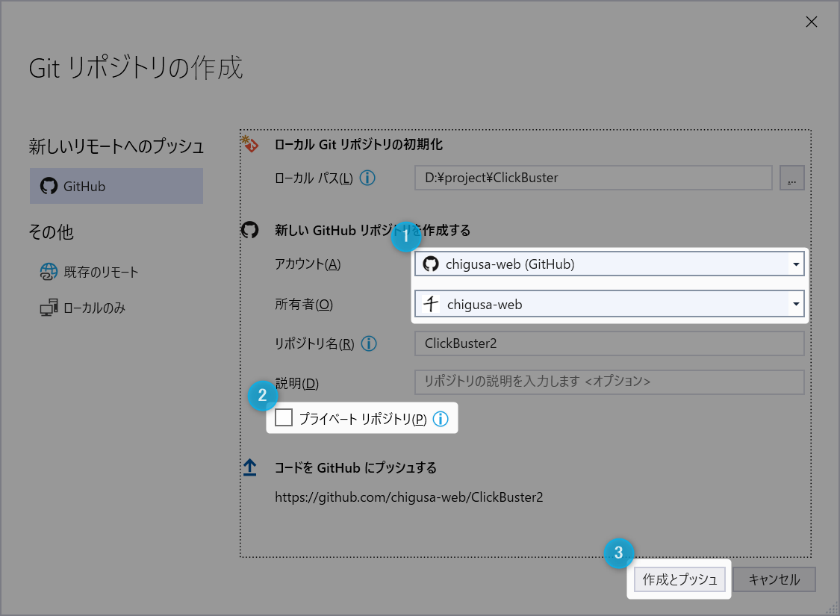Click the 所有者(O) label
Image resolution: width=840 pixels, height=616 pixels.
coord(304,304)
